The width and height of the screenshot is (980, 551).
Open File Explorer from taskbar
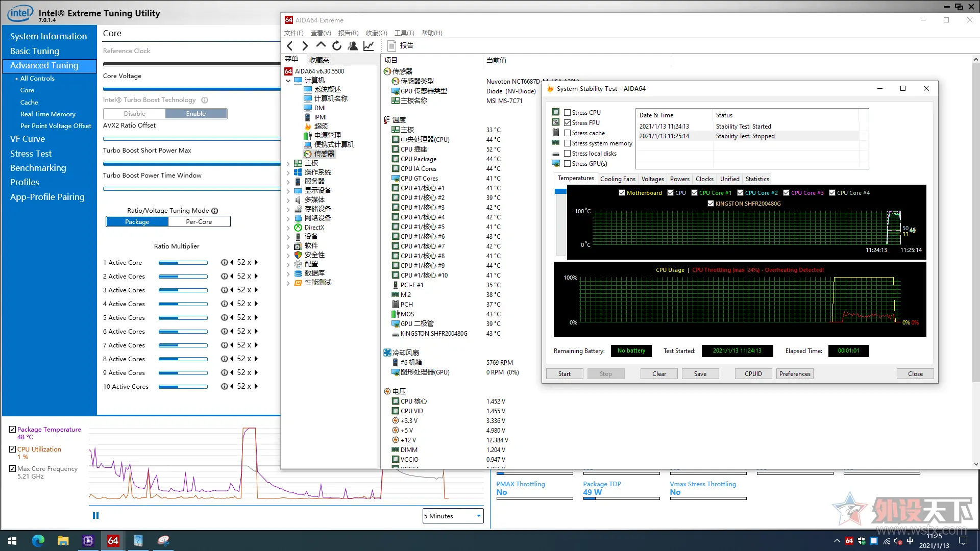63,541
